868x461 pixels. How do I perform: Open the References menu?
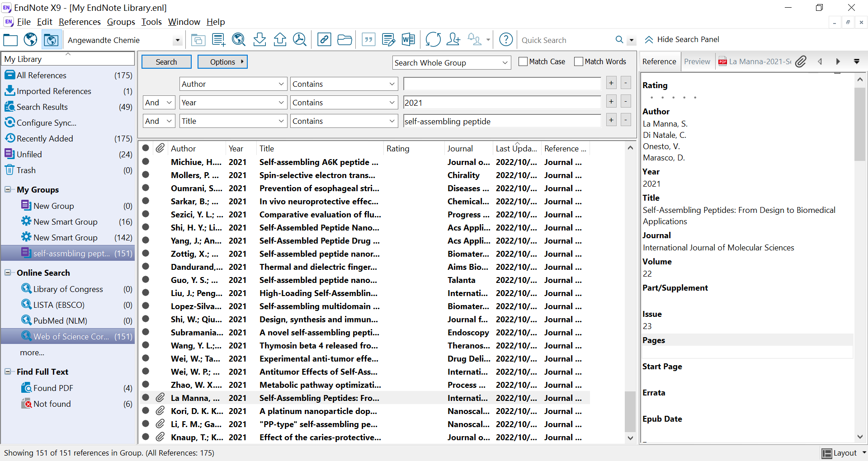pos(80,22)
